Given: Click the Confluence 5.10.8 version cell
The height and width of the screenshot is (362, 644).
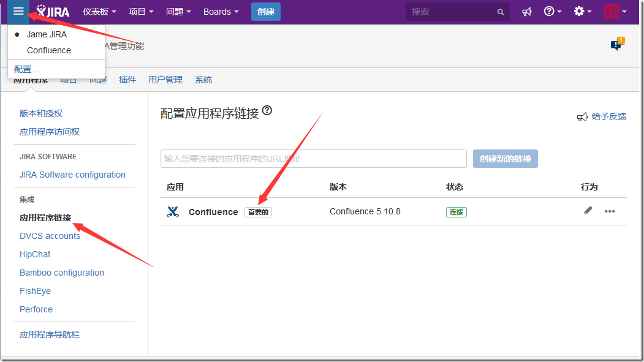Looking at the screenshot, I should coord(365,211).
